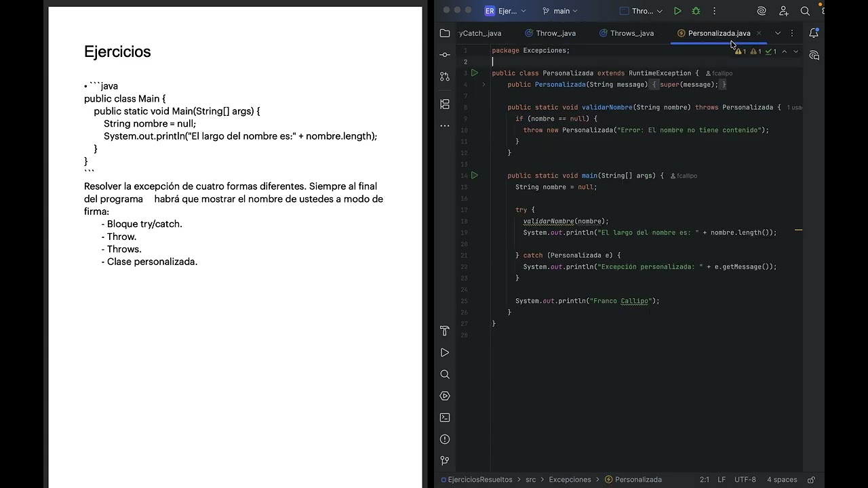This screenshot has width=868, height=488.
Task: Open Code With Me add-user icon
Action: [x=784, y=11]
